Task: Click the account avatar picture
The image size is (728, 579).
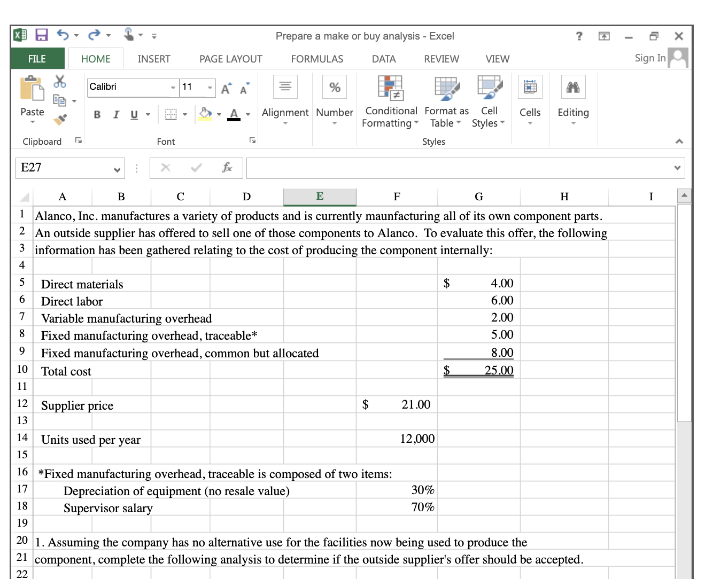Action: [678, 58]
